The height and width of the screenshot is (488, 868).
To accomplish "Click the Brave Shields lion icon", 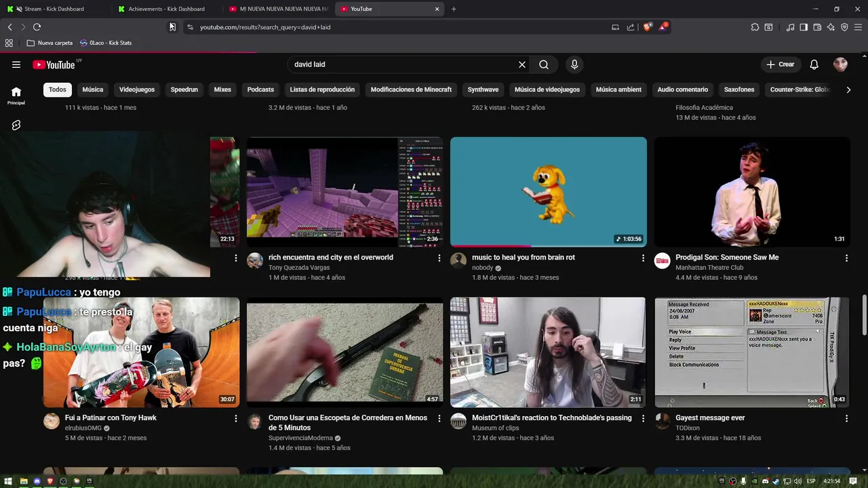I will (647, 27).
